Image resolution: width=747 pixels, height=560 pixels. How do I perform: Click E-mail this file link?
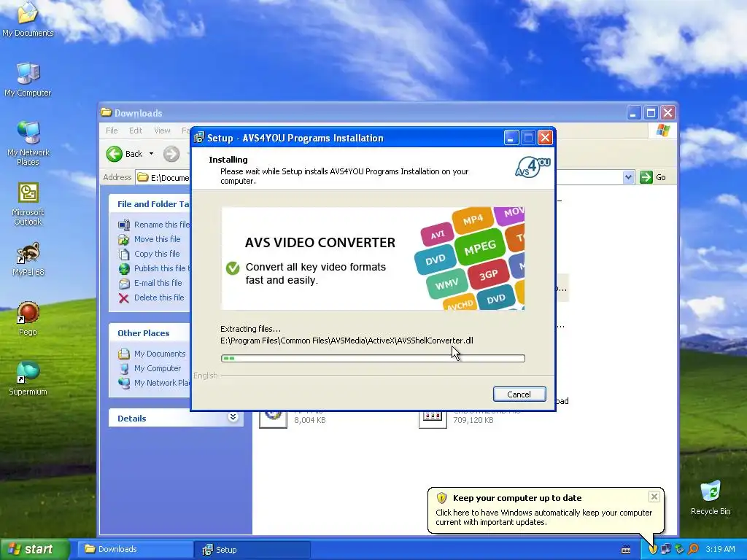[x=158, y=283]
